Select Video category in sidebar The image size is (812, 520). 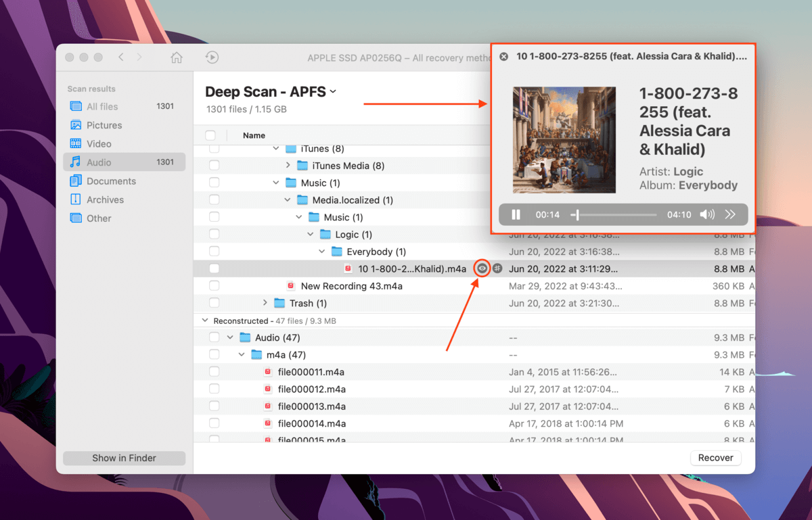click(125, 143)
